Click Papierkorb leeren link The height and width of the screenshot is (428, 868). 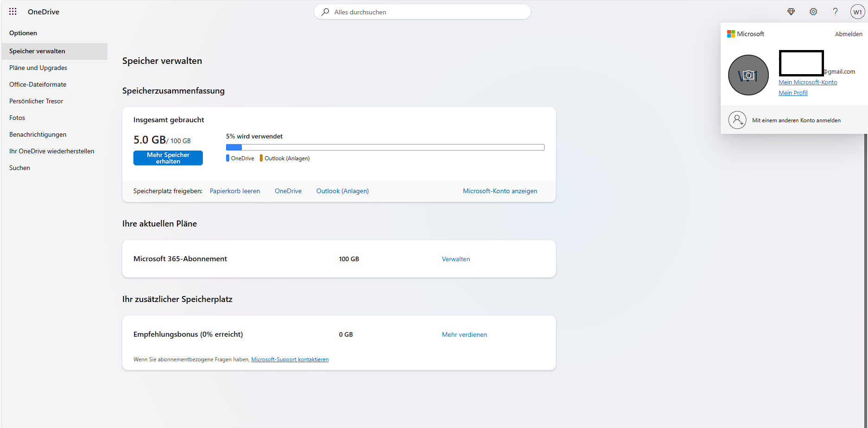click(x=235, y=191)
